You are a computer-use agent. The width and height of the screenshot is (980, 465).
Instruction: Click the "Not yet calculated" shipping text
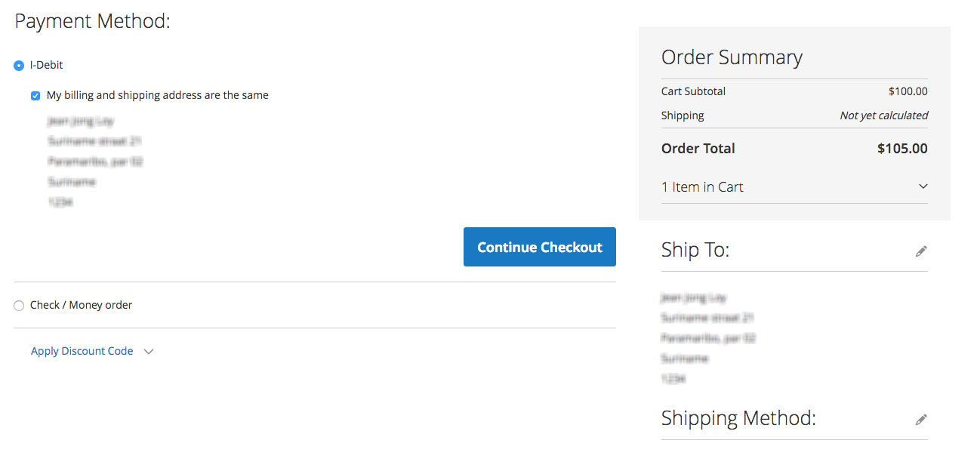(883, 115)
